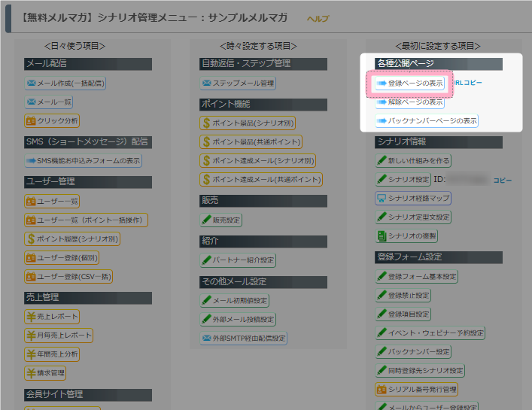Click the pencil icon on 販売設定
The image size is (532, 410).
(x=206, y=220)
